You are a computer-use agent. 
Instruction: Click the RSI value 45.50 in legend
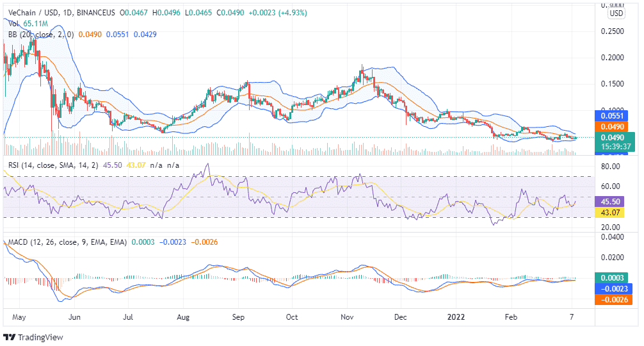(x=112, y=165)
